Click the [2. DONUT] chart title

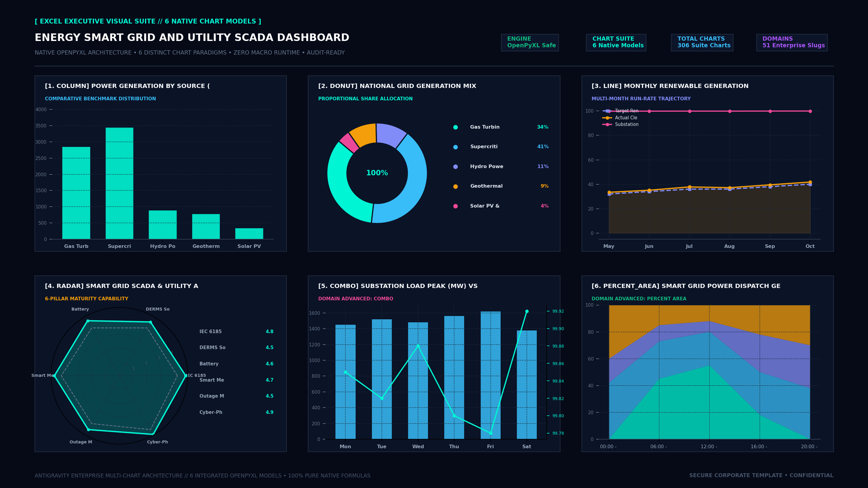(397, 86)
